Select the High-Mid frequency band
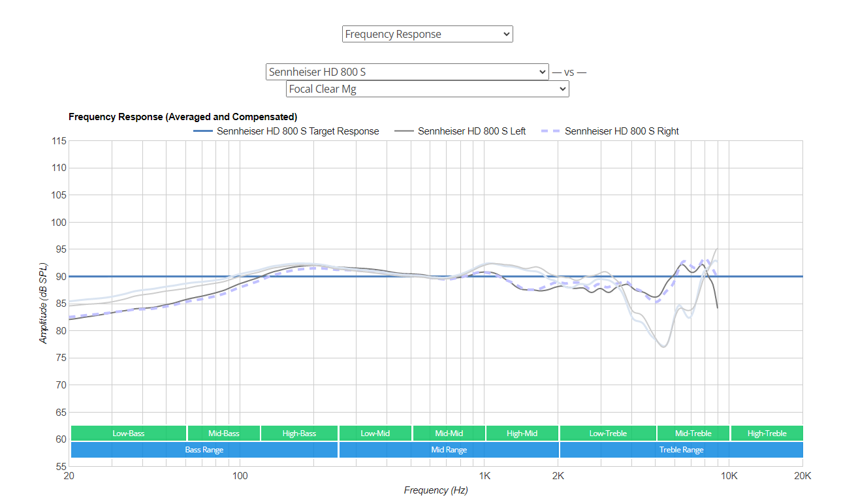Viewport: 841px width, 504px height. 522,433
